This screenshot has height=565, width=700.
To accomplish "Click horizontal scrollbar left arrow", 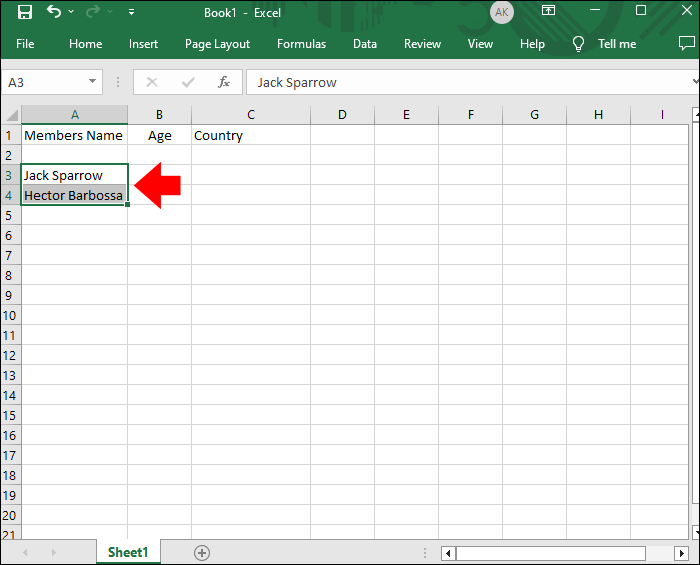I will tap(448, 553).
